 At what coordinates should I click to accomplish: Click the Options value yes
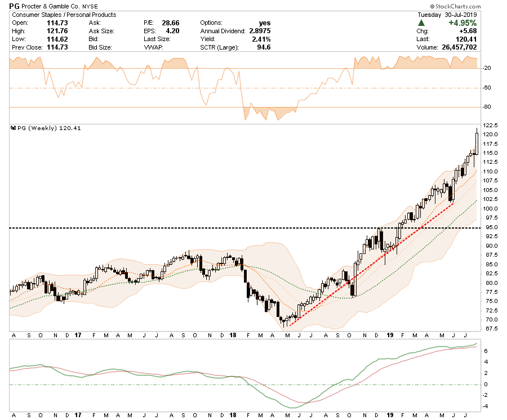(265, 23)
